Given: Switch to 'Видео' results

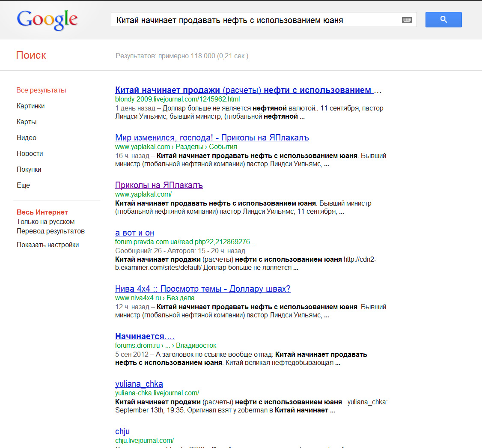Looking at the screenshot, I should (x=27, y=138).
